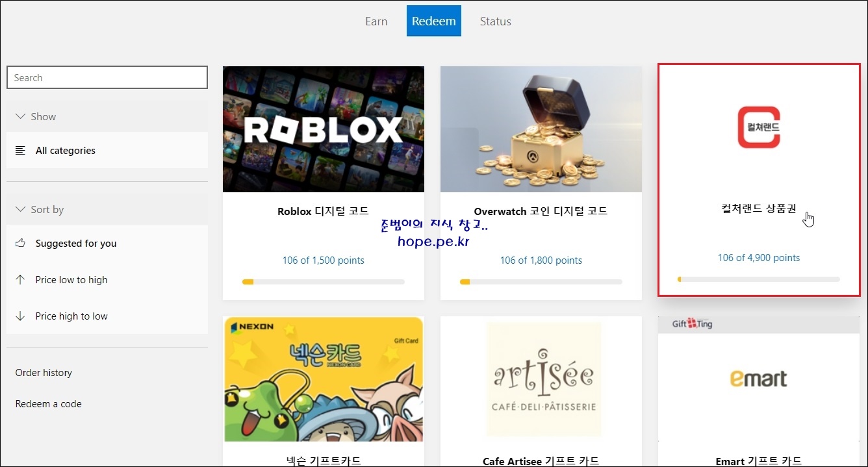
Task: Click the up arrow Price low to high icon
Action: click(20, 279)
